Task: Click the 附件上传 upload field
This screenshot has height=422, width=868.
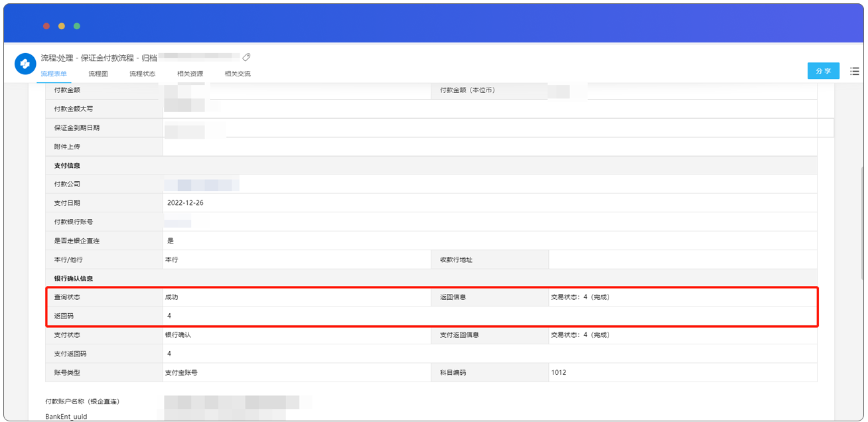Action: point(490,147)
